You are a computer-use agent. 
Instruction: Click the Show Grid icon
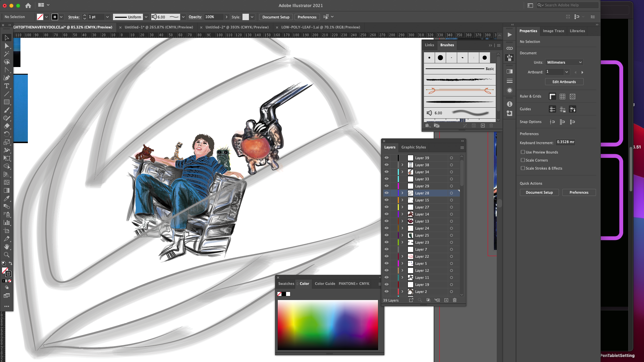pos(562,97)
